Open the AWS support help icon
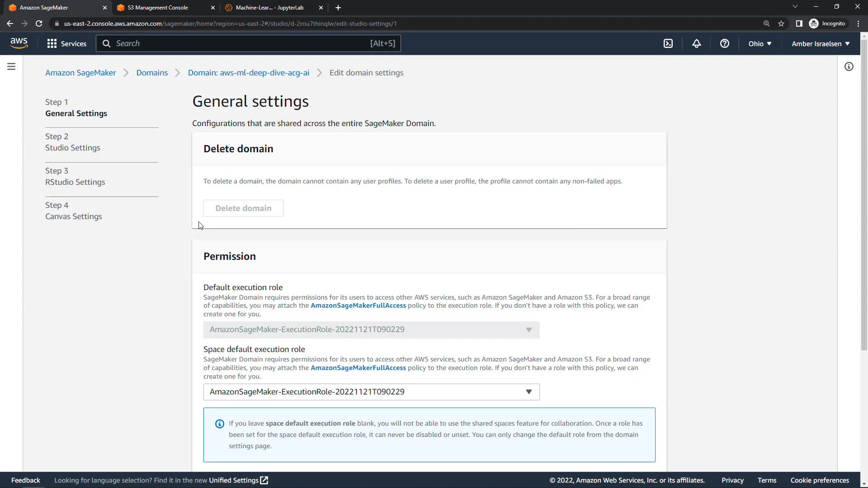This screenshot has width=868, height=488. [724, 43]
